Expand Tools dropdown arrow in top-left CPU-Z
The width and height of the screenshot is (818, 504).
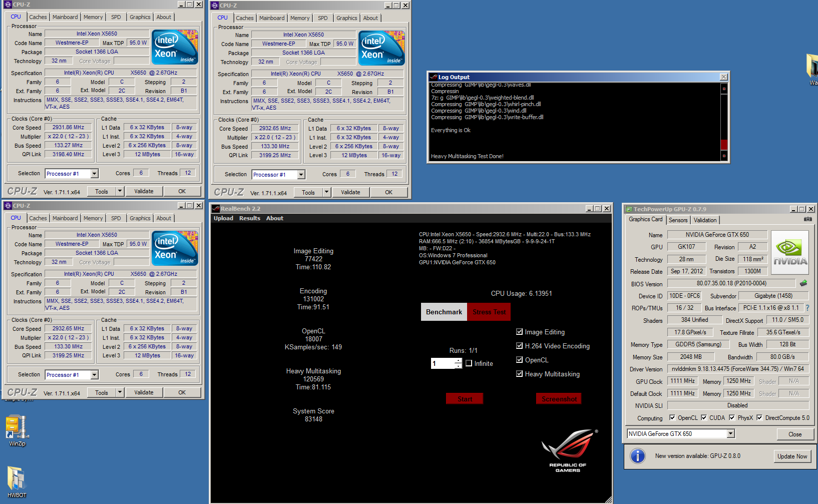pyautogui.click(x=120, y=191)
